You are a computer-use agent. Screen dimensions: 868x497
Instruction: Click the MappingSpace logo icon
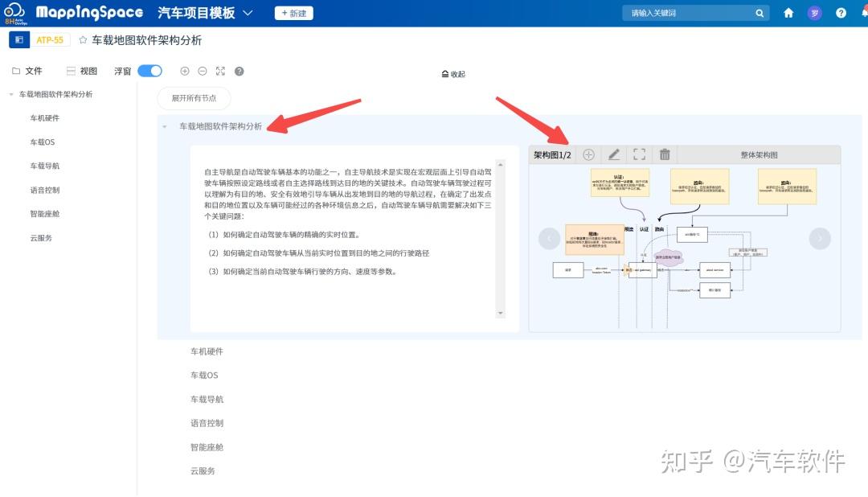(15, 13)
